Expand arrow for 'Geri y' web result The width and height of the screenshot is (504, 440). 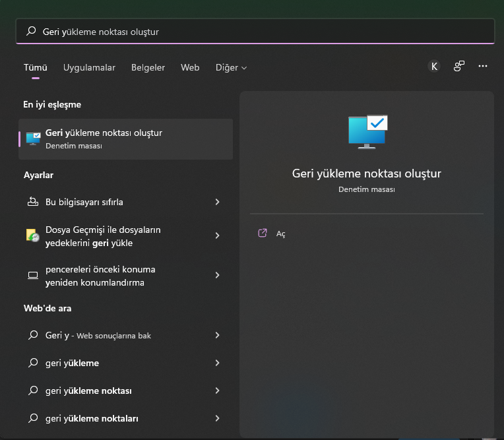click(217, 335)
